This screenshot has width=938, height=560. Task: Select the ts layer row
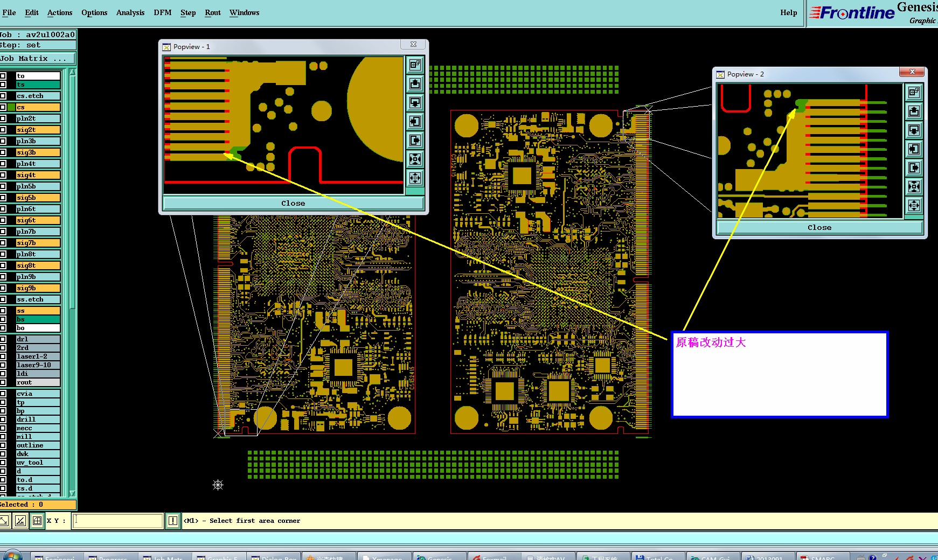point(38,85)
